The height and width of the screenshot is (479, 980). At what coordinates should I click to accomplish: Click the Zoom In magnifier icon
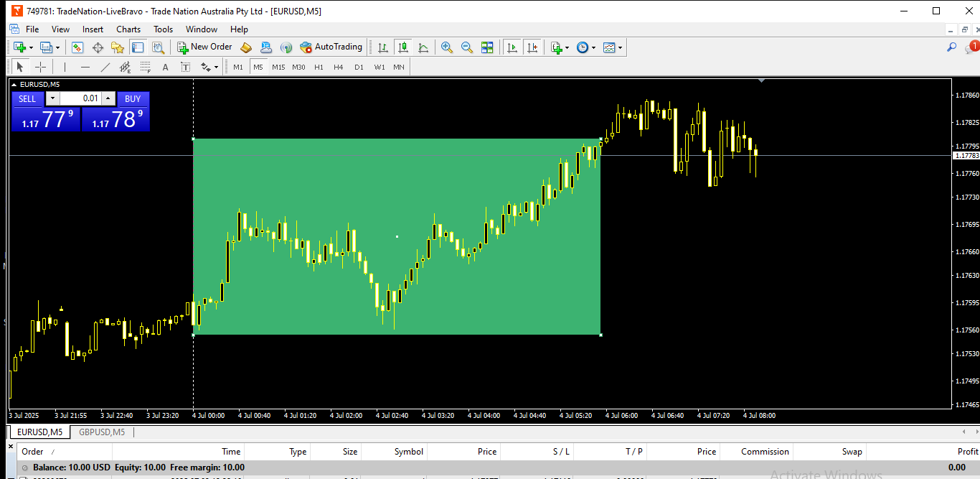(x=446, y=47)
